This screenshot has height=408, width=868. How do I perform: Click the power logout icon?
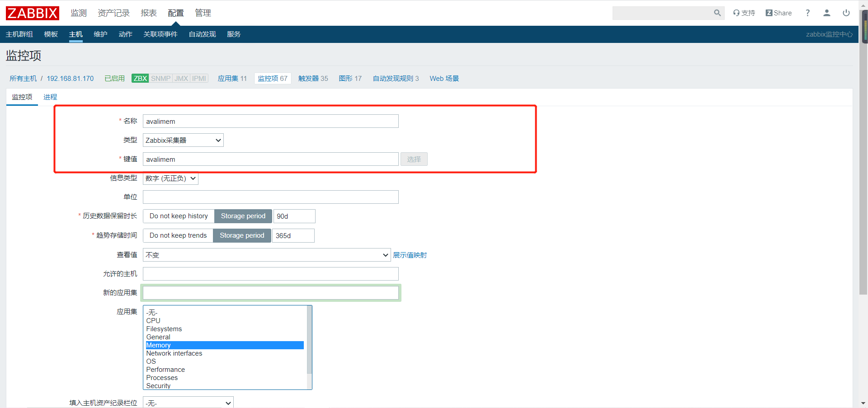pos(846,13)
